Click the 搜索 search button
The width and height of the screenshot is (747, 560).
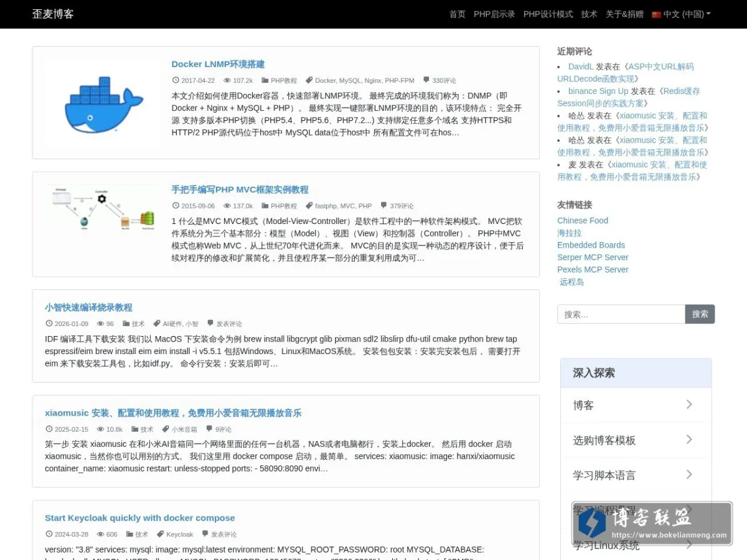(x=700, y=314)
